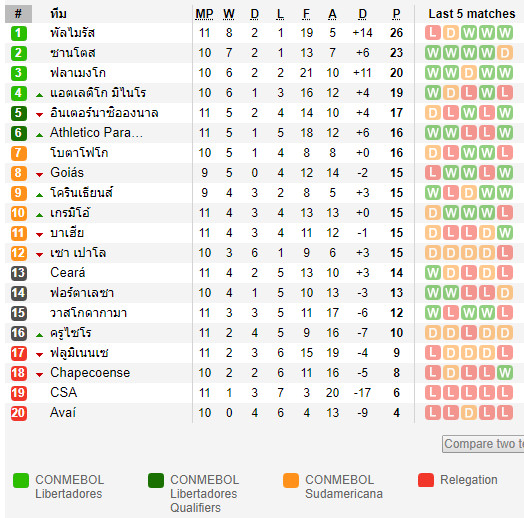This screenshot has width=524, height=518.
Task: Sort by the P points column header
Action: click(396, 14)
